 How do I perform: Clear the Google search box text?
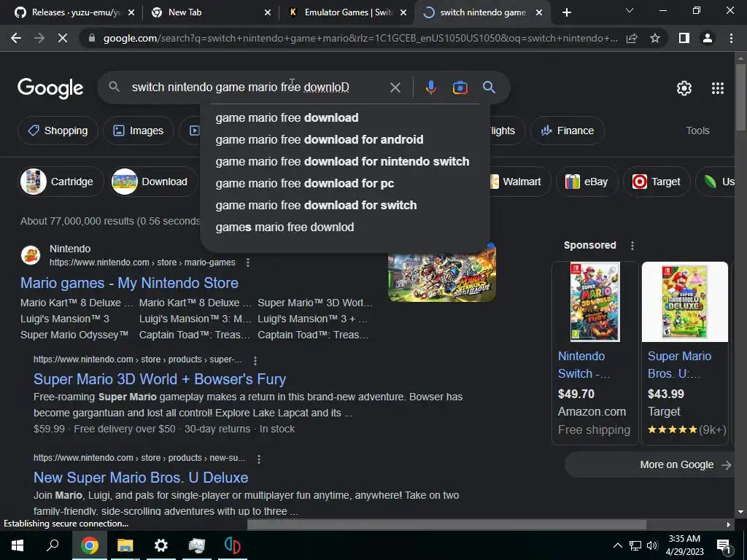[395, 87]
